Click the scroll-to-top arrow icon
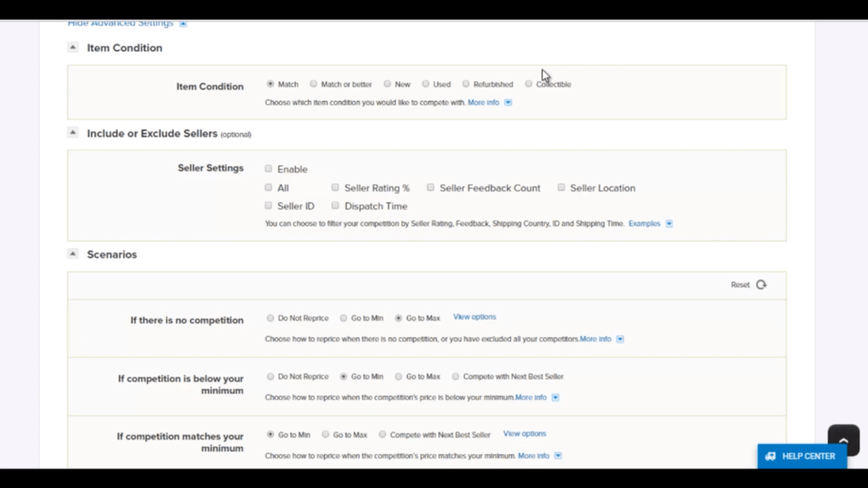 click(x=843, y=440)
